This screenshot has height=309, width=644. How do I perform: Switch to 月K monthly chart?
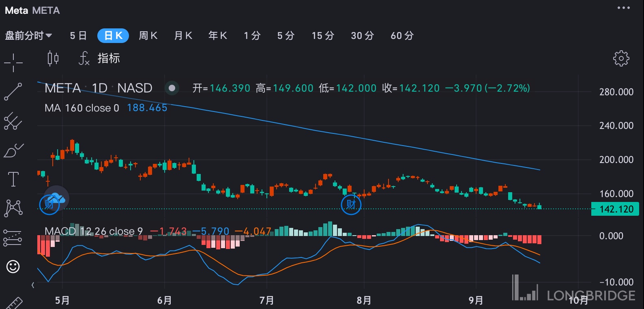coord(183,36)
